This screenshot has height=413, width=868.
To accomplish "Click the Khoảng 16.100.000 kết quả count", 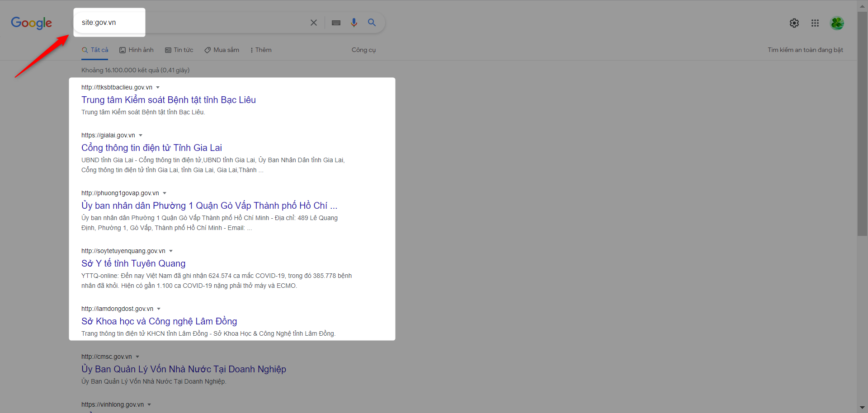I will coord(135,70).
